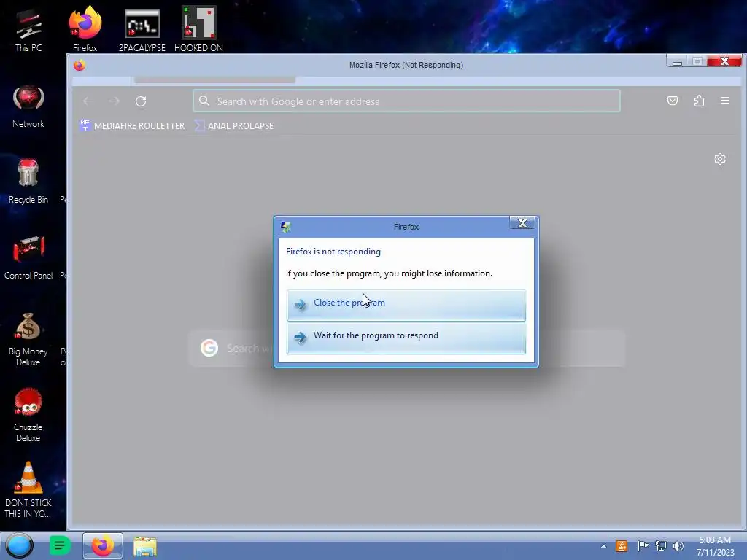Open the green notes app in taskbar

tap(60, 545)
